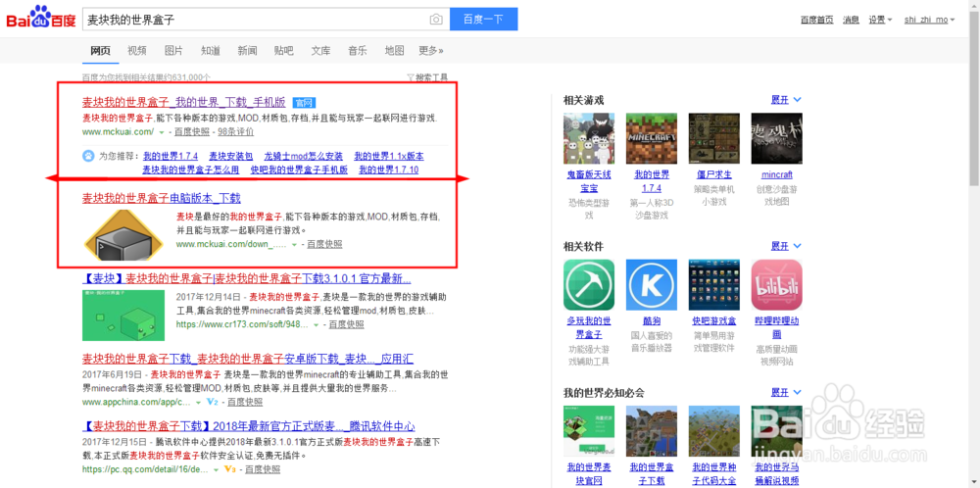Expand the dropdown arrow beside www.mckuai.com/
This screenshot has height=488, width=980.
162,132
